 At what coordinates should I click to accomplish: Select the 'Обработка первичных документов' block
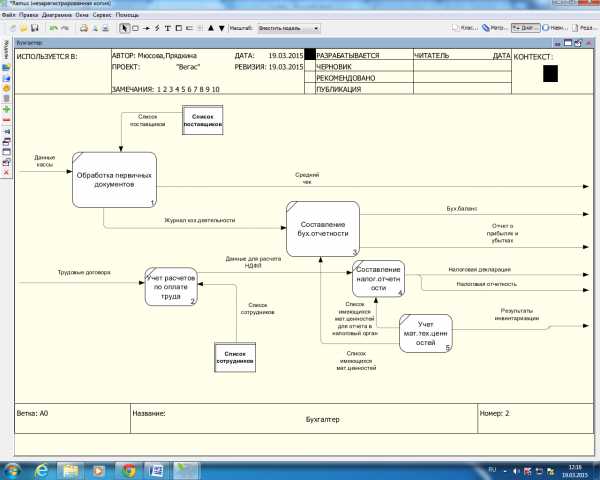pyautogui.click(x=115, y=180)
